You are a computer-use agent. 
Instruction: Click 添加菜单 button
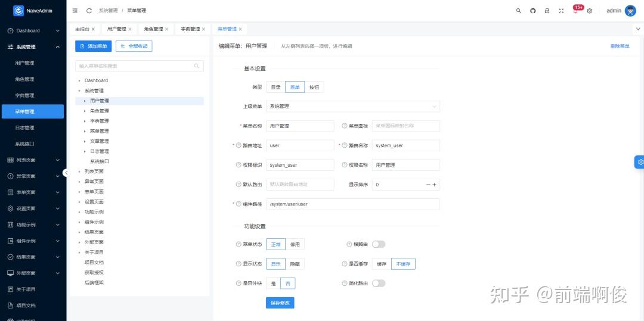pyautogui.click(x=93, y=46)
